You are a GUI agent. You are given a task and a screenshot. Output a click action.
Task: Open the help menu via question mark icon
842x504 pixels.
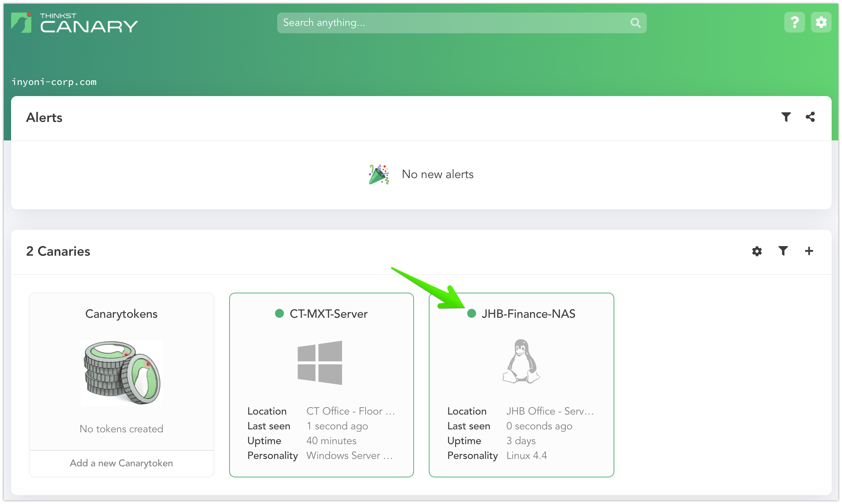click(794, 22)
